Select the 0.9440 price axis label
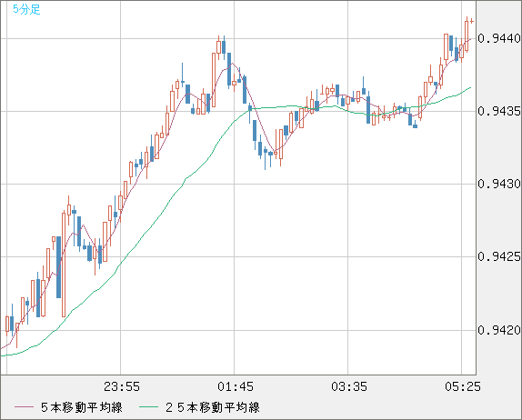The height and width of the screenshot is (420, 522). [x=499, y=38]
